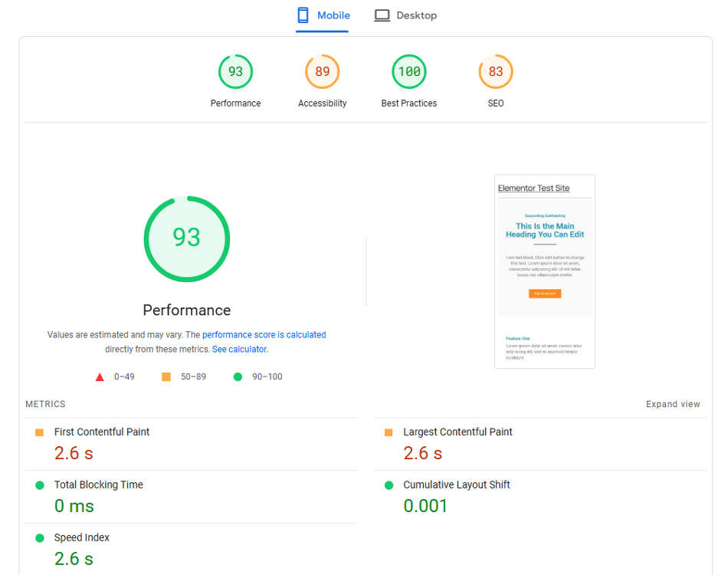Click the Speed Index metric
Viewport: 728px width, 575px height.
point(81,537)
